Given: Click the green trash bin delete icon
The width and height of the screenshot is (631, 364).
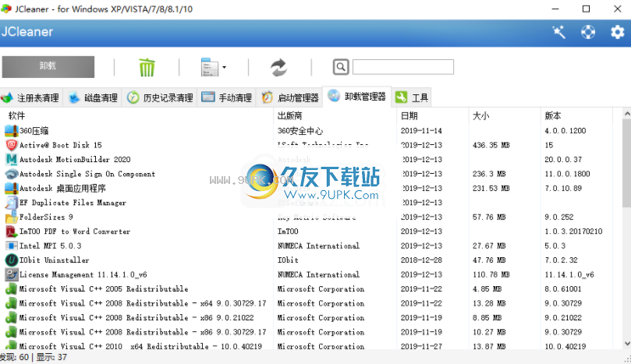Looking at the screenshot, I should tap(147, 67).
